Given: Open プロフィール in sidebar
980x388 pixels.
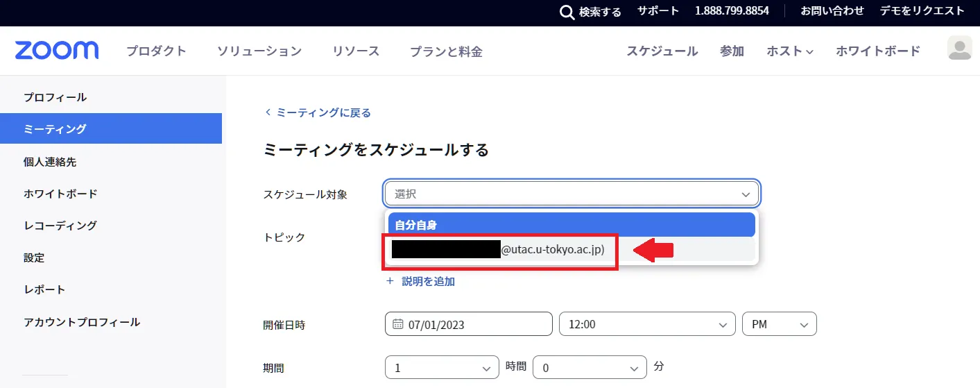Looking at the screenshot, I should (55, 97).
